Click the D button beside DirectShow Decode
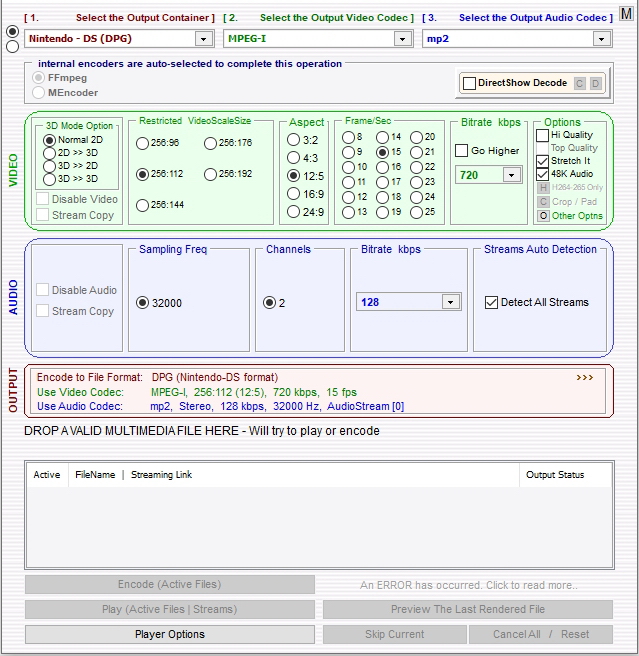The height and width of the screenshot is (656, 639). [x=595, y=84]
